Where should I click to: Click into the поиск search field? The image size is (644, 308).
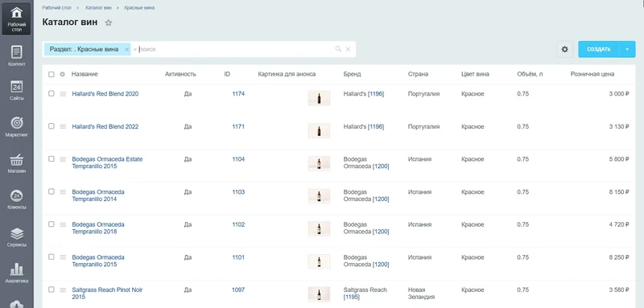tap(234, 49)
